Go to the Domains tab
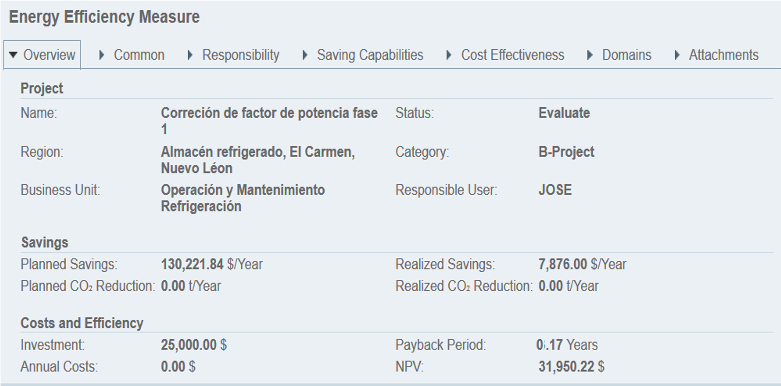This screenshot has height=386, width=781. click(627, 55)
